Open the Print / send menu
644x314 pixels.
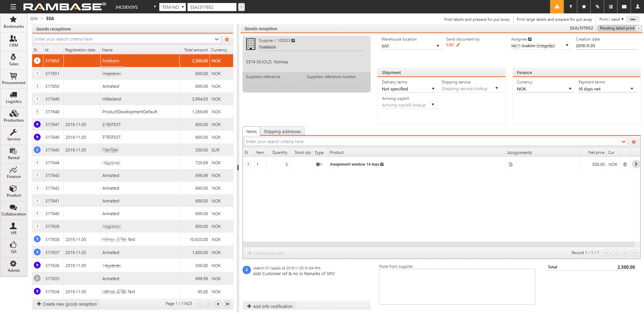(x=611, y=19)
